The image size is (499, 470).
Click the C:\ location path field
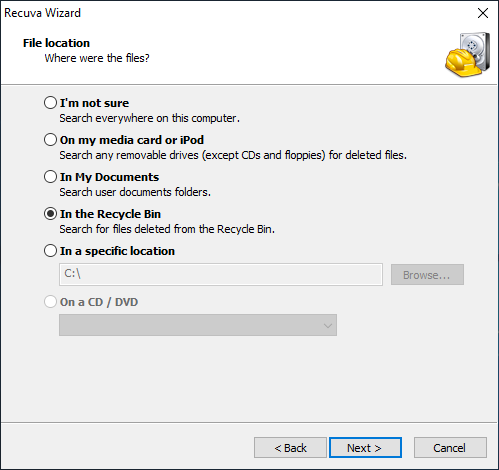coord(221,274)
